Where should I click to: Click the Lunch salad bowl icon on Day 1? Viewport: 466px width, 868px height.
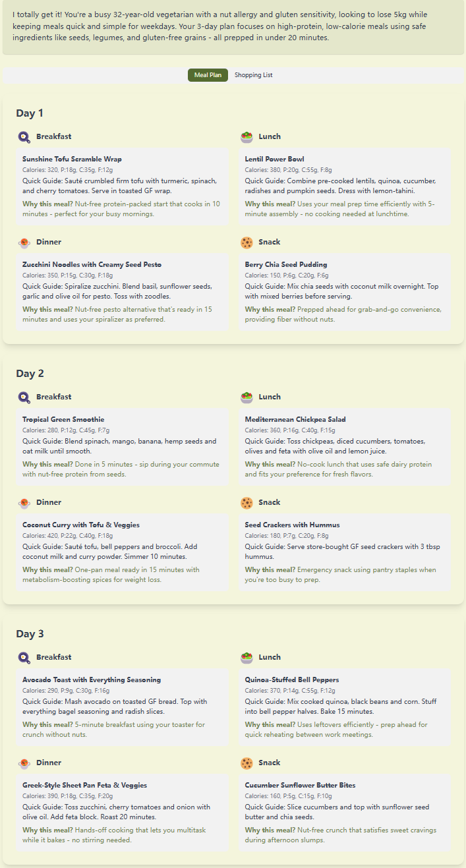tap(247, 136)
